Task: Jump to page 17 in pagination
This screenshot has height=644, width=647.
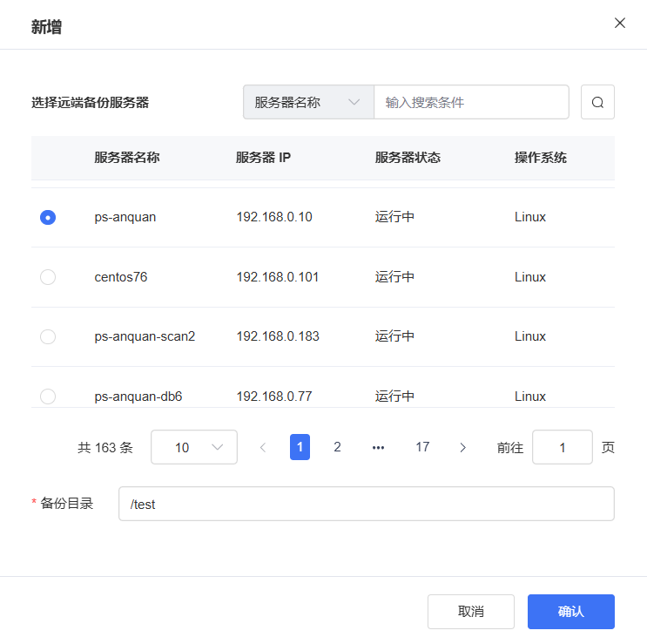Action: [422, 447]
